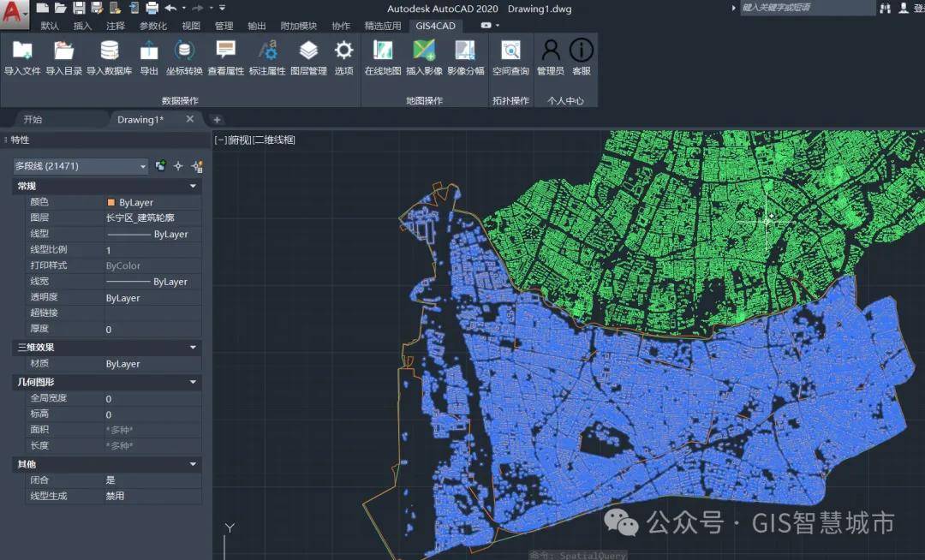Toggle the PICKADD value button in properties

coord(161,166)
